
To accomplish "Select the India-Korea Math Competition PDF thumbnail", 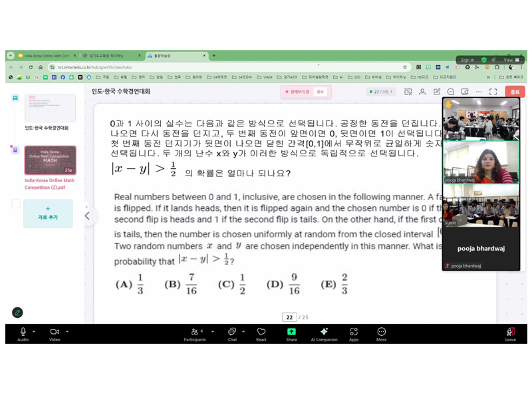I will click(50, 160).
